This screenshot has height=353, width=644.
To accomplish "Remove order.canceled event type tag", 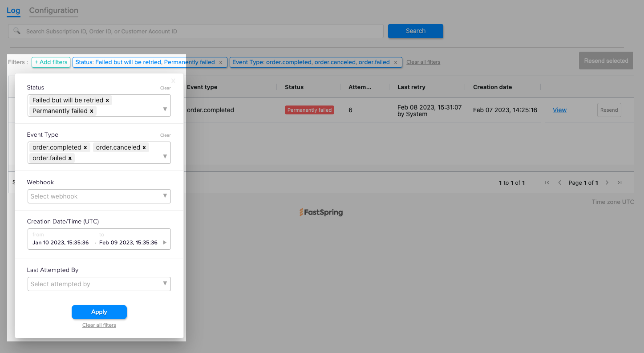I will point(144,147).
